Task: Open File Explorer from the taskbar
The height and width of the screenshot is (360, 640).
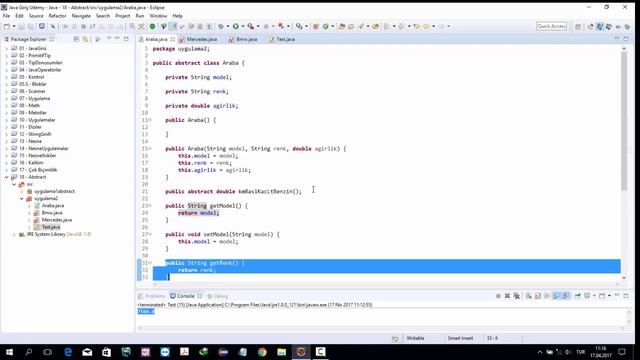Action: pos(282,352)
